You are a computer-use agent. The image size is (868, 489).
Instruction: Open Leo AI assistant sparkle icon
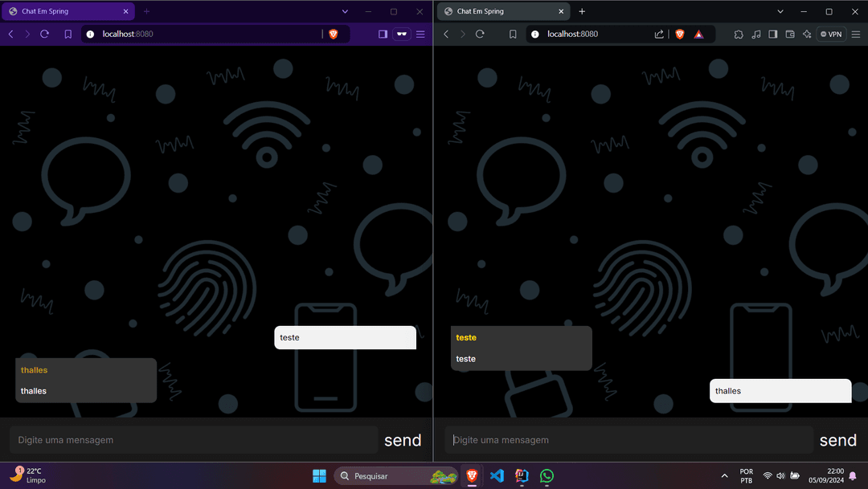click(x=806, y=35)
